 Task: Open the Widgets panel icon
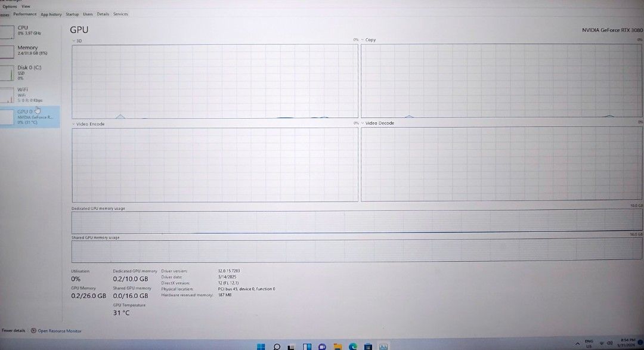point(307,346)
